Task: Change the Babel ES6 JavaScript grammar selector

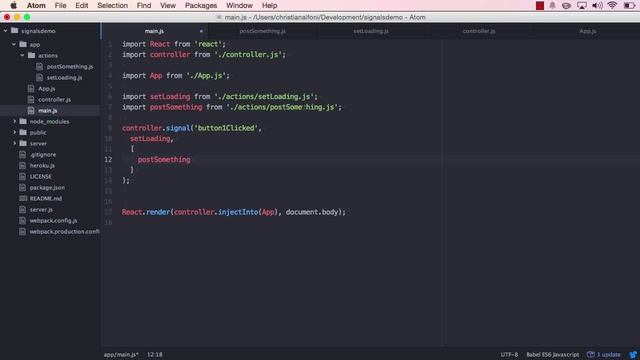Action: click(x=552, y=354)
